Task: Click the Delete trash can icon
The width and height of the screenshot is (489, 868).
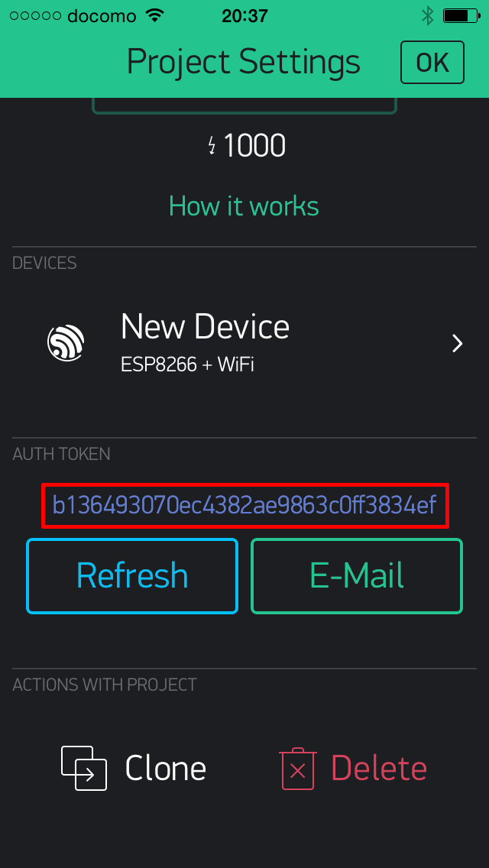Action: pyautogui.click(x=297, y=769)
